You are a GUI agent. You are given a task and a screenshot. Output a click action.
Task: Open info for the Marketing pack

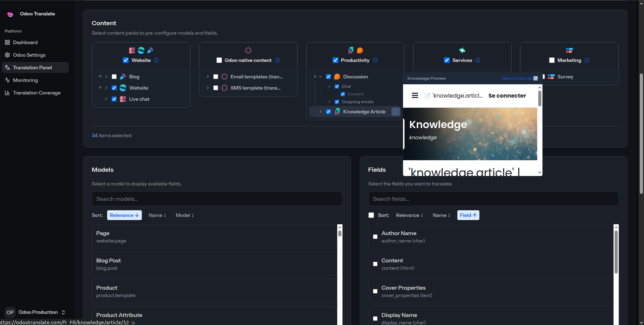coord(587,60)
